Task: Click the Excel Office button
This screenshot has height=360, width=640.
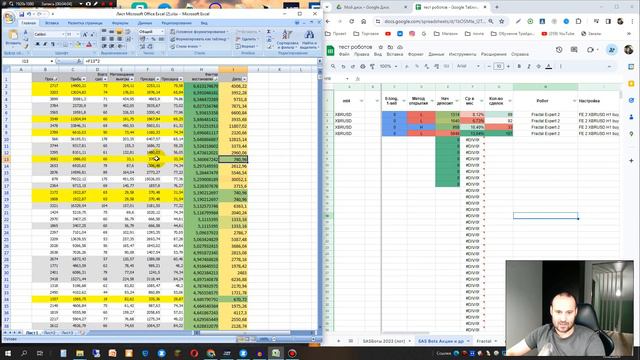Action: 9,18
